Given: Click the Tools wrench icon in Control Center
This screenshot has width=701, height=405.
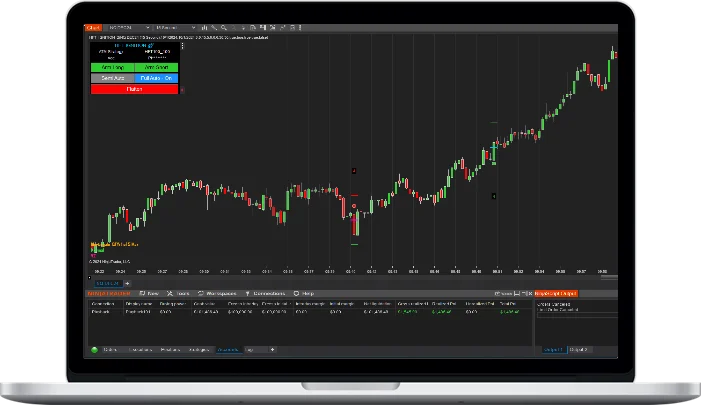Looking at the screenshot, I should [x=177, y=294].
